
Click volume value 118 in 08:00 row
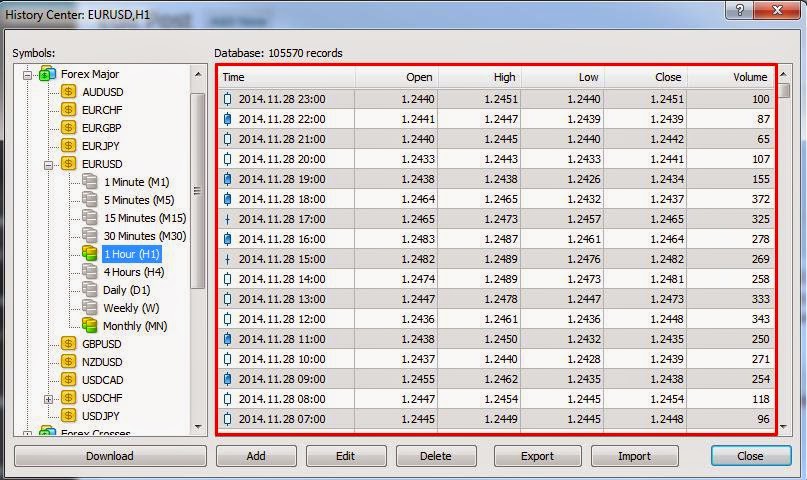click(x=760, y=399)
